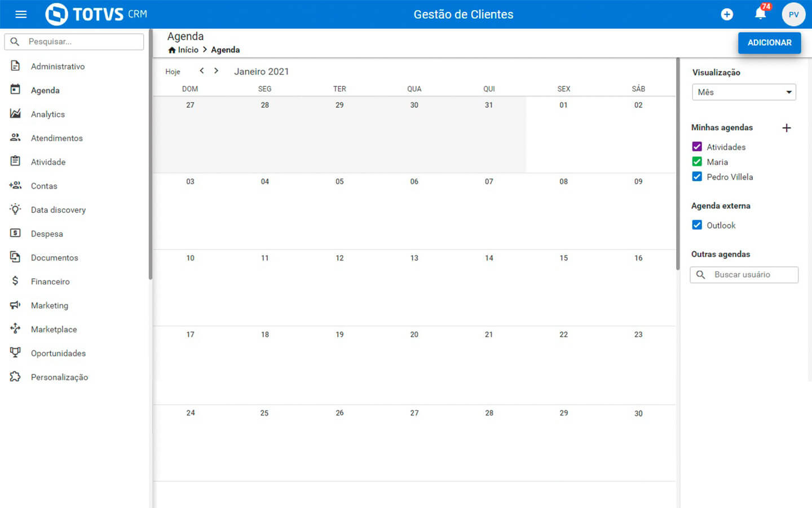Open the PV user avatar
The width and height of the screenshot is (812, 508).
pos(793,14)
